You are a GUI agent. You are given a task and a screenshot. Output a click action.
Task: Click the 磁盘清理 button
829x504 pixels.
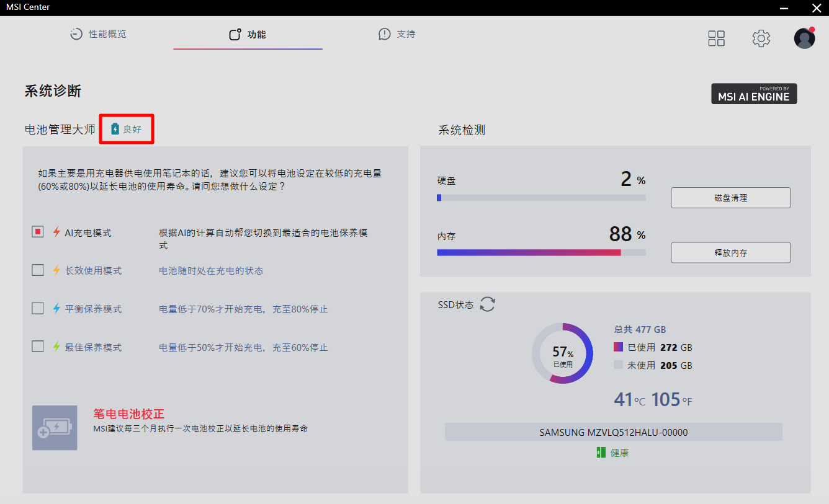point(730,198)
